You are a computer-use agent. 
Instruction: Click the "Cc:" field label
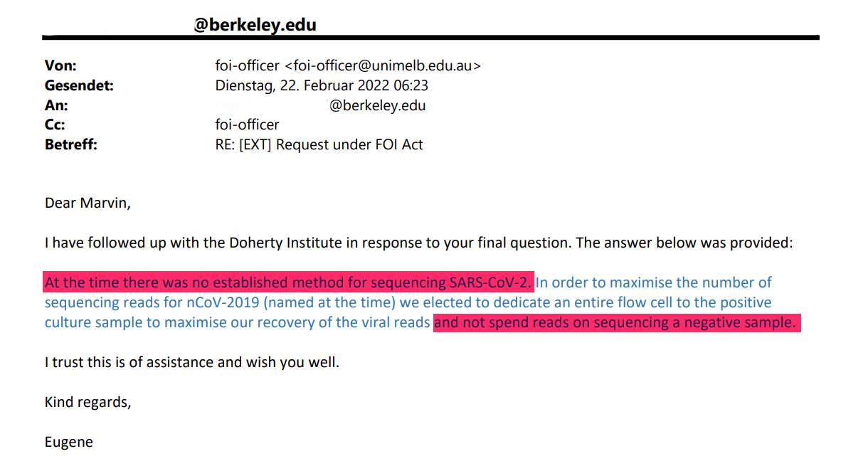[x=55, y=125]
